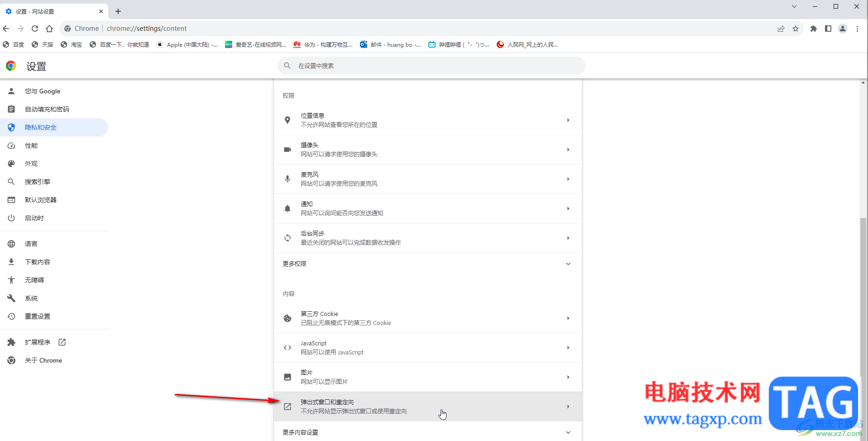Click the 重置设置 restore icon
Viewport: 868px width, 441px height.
11,316
